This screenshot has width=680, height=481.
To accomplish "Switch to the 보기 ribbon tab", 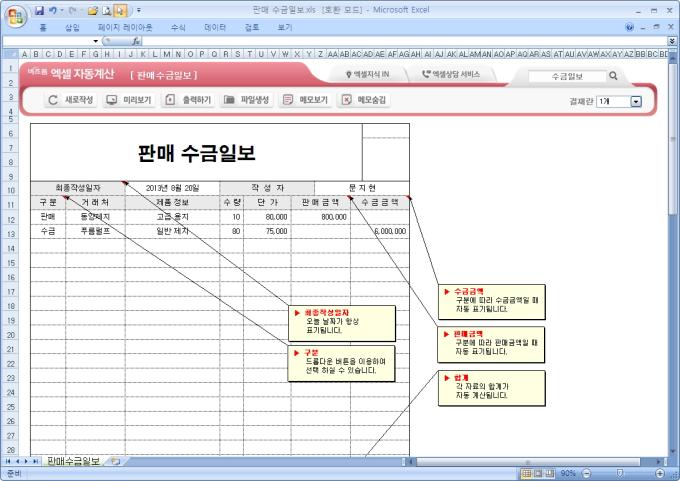I will point(284,27).
